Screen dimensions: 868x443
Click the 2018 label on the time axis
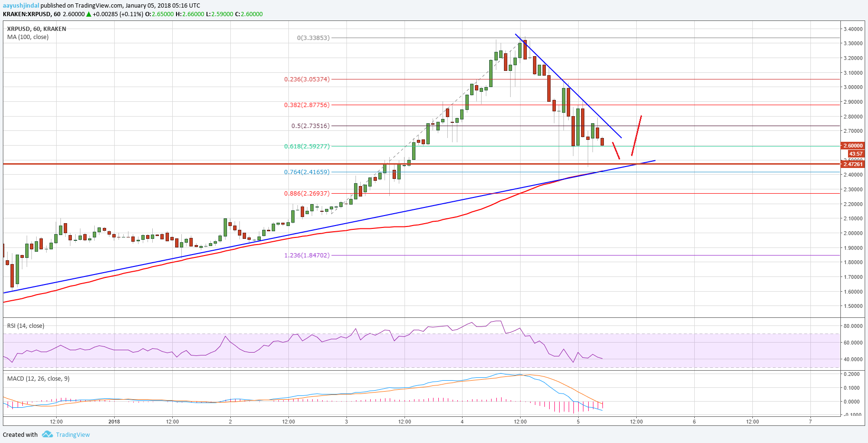[114, 421]
